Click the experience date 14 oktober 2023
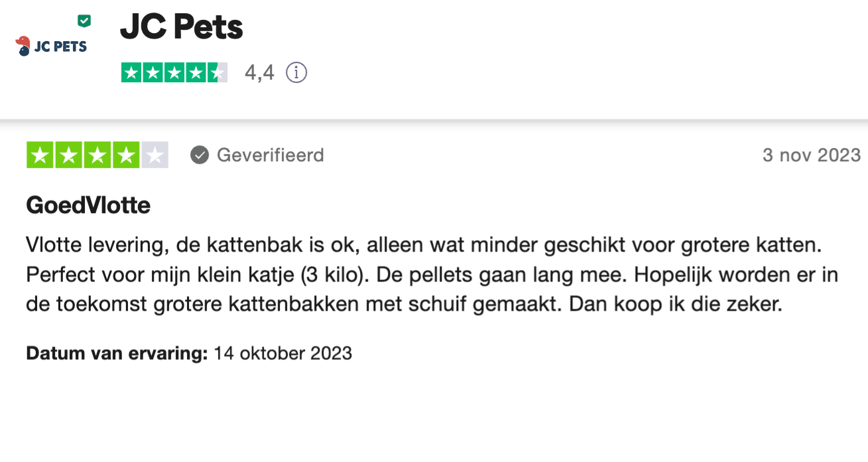 tap(282, 353)
